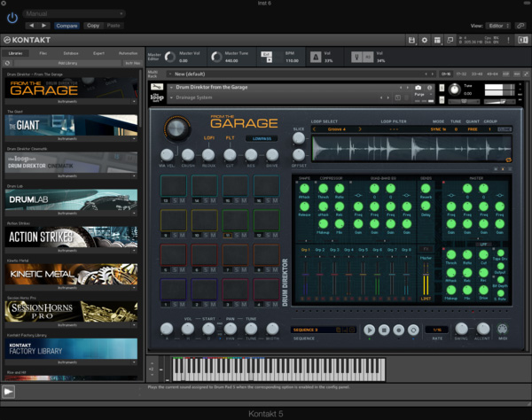Toggle the sequencer loop button
This screenshot has width=532, height=420.
click(413, 330)
